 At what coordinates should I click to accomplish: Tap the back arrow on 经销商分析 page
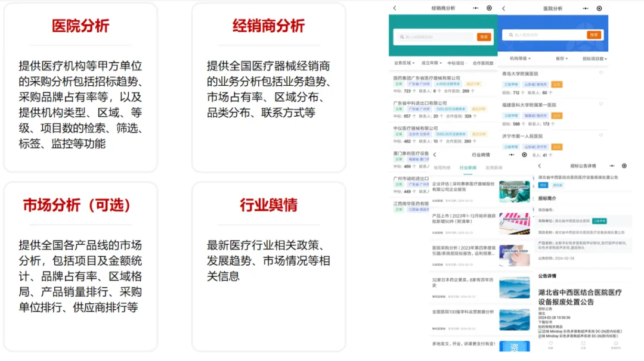[x=395, y=8]
